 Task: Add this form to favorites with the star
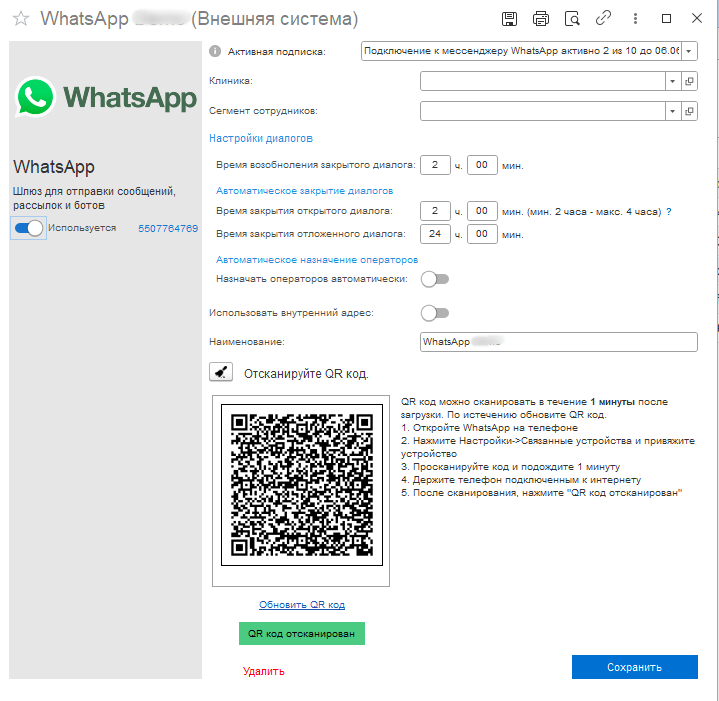(21, 19)
